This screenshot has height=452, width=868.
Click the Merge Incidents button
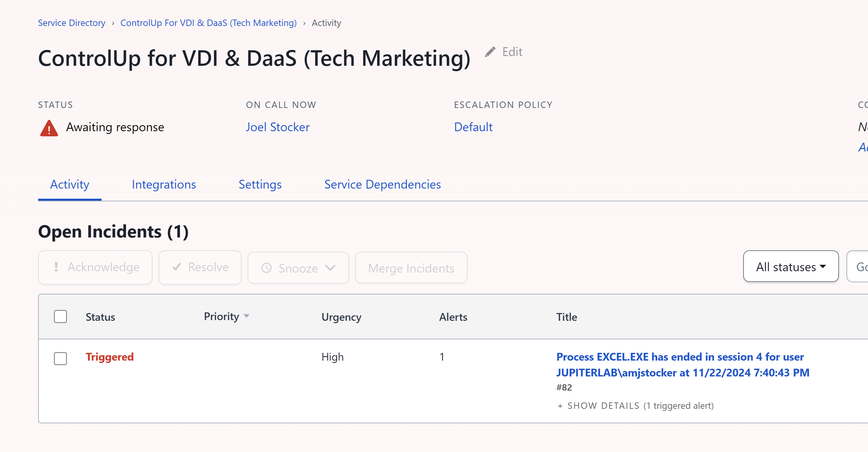pyautogui.click(x=411, y=268)
